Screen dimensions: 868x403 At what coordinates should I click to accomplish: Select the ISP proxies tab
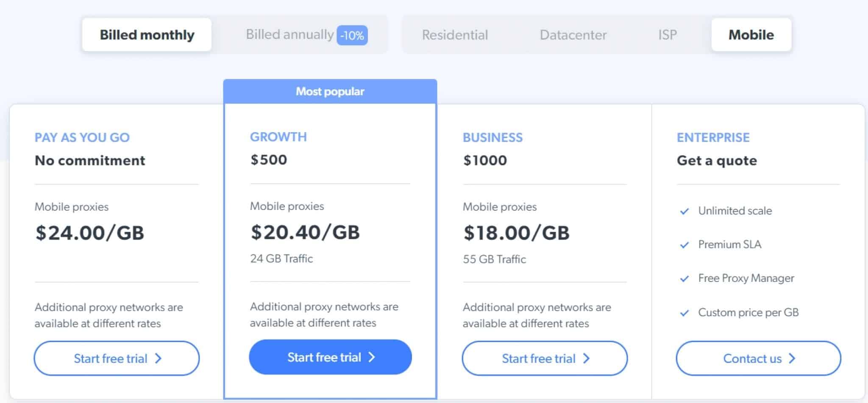tap(667, 35)
